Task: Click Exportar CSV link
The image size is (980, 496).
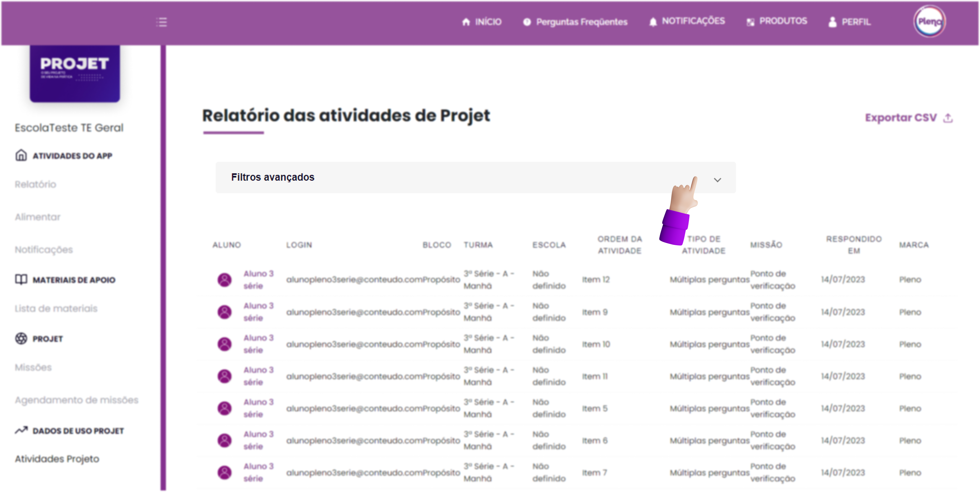Action: [901, 118]
